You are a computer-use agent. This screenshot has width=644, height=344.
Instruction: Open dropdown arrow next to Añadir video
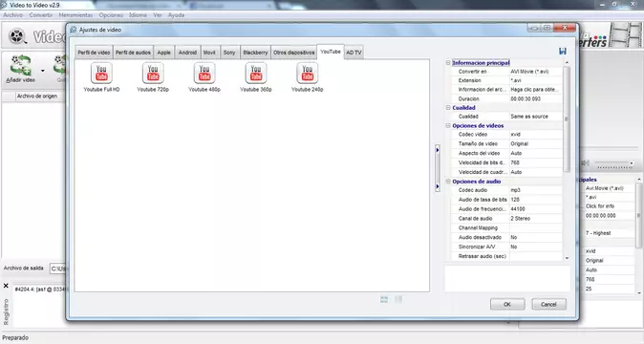pyautogui.click(x=43, y=71)
